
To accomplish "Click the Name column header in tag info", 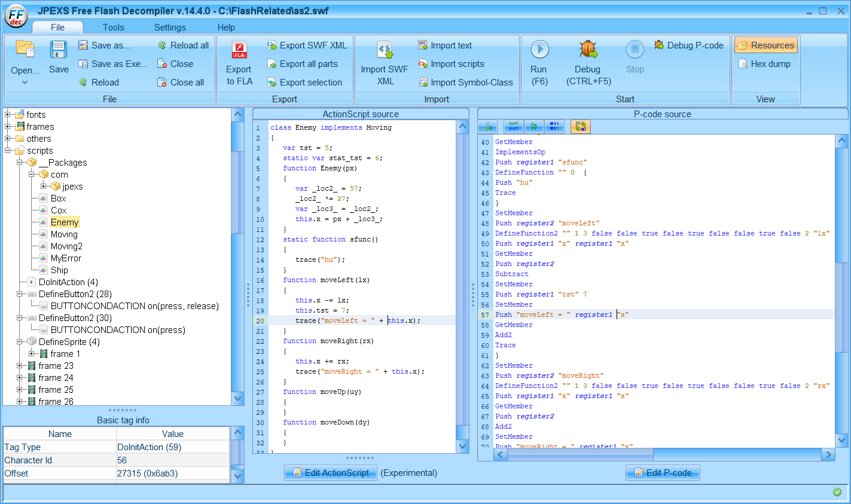I will pos(60,434).
